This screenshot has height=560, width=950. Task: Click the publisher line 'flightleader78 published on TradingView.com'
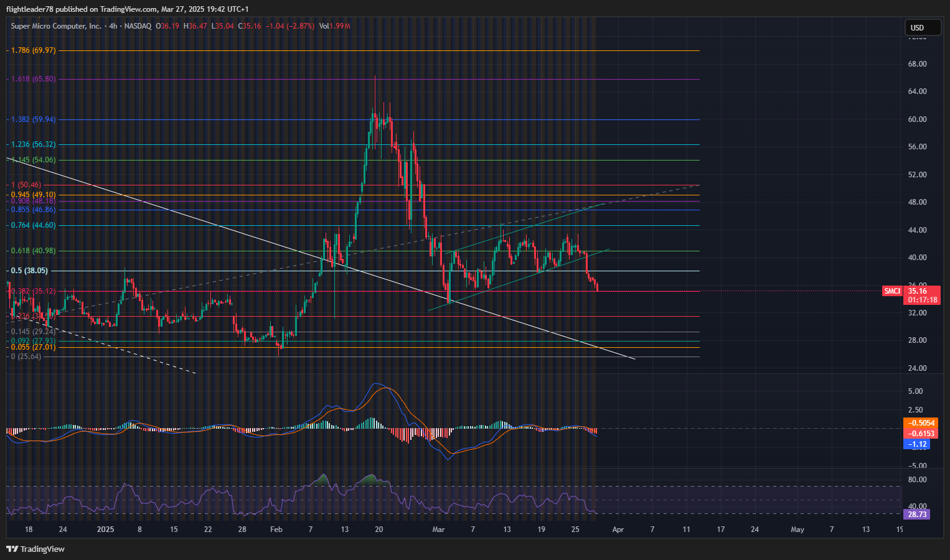[82, 9]
